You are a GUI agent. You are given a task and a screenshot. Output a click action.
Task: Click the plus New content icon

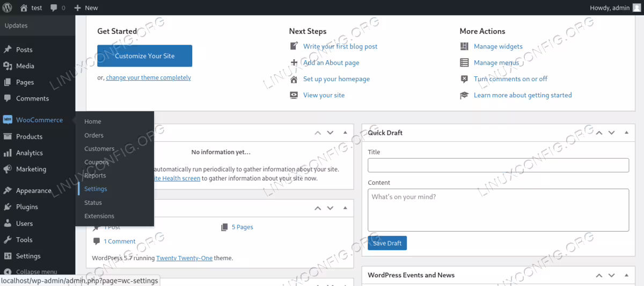[77, 8]
